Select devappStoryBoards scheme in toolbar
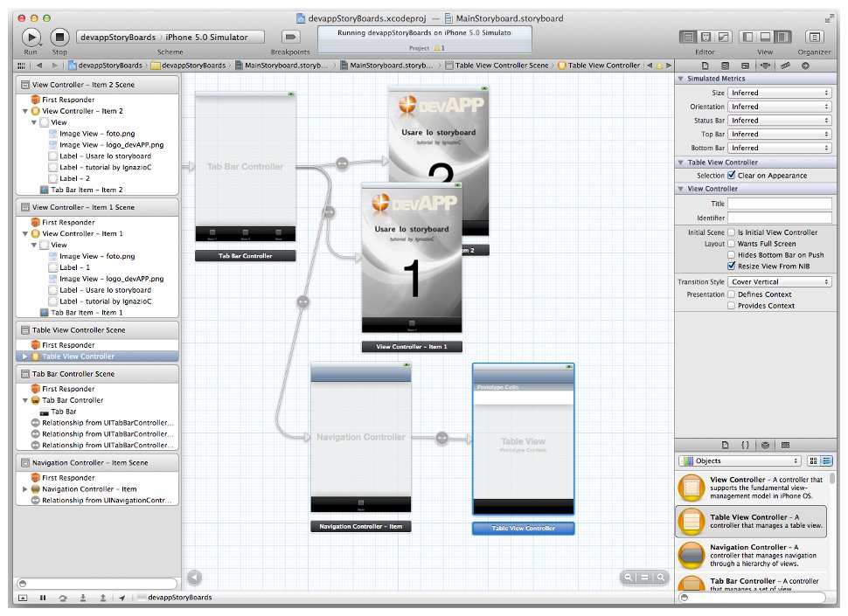This screenshot has height=616, width=848. 118,37
